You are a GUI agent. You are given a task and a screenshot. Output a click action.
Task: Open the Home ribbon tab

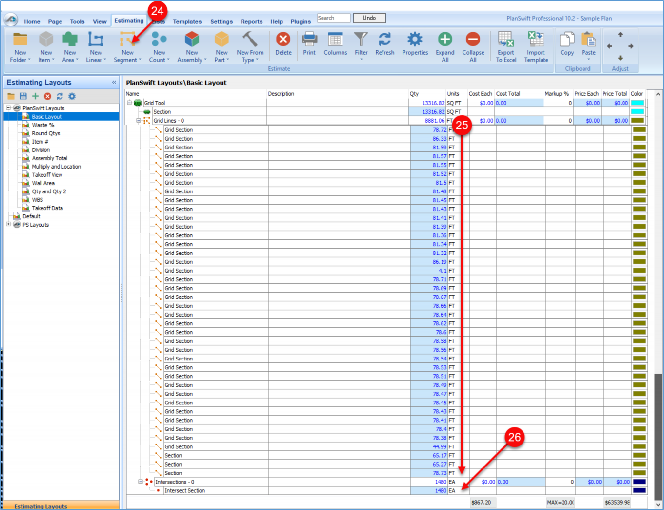coord(32,21)
